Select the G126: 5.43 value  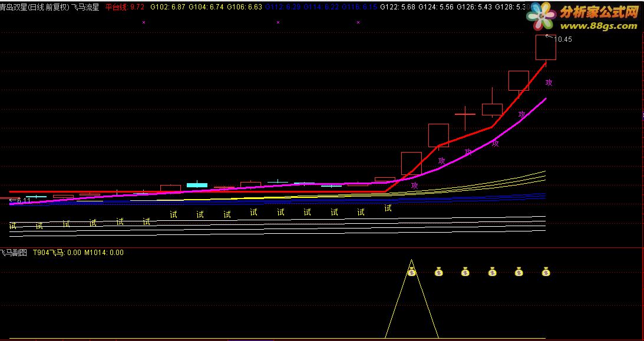point(474,7)
